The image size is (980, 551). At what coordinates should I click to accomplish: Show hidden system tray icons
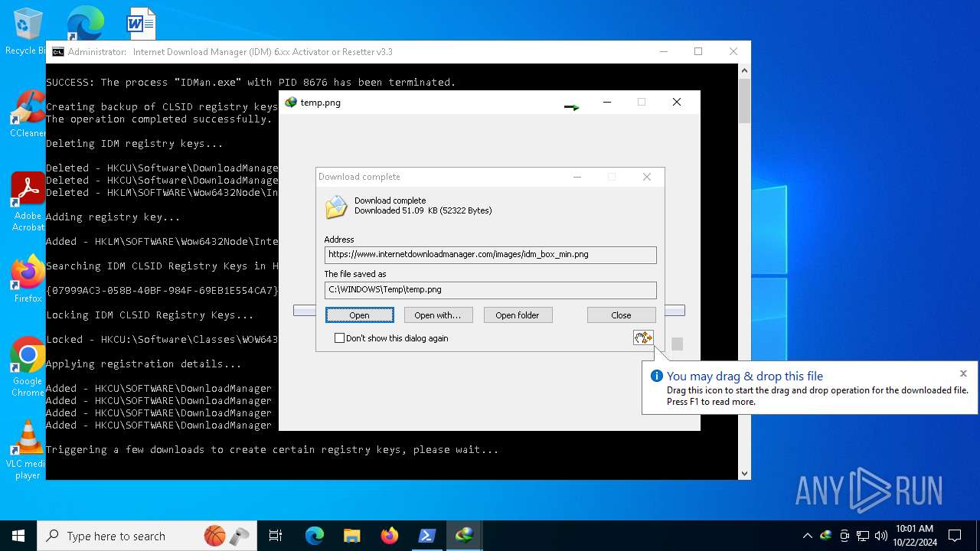click(x=807, y=536)
